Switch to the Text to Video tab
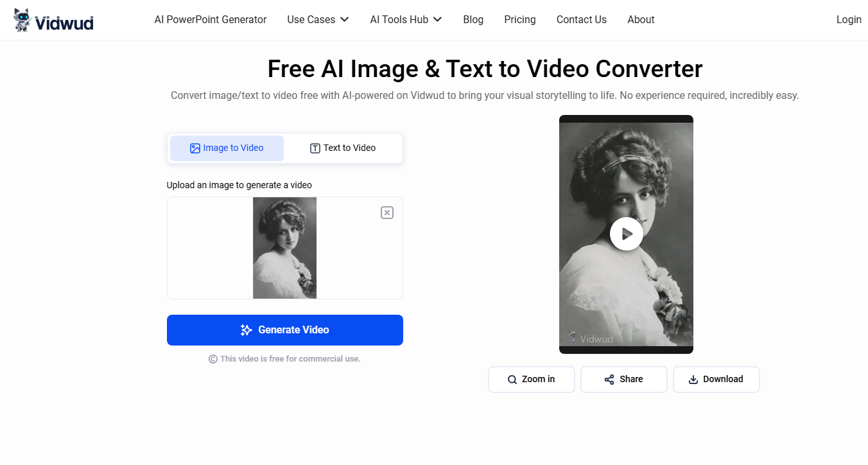The width and height of the screenshot is (868, 465). pos(343,148)
